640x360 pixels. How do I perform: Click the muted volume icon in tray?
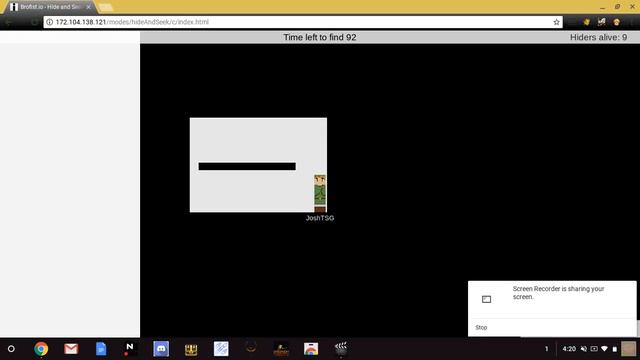584,349
